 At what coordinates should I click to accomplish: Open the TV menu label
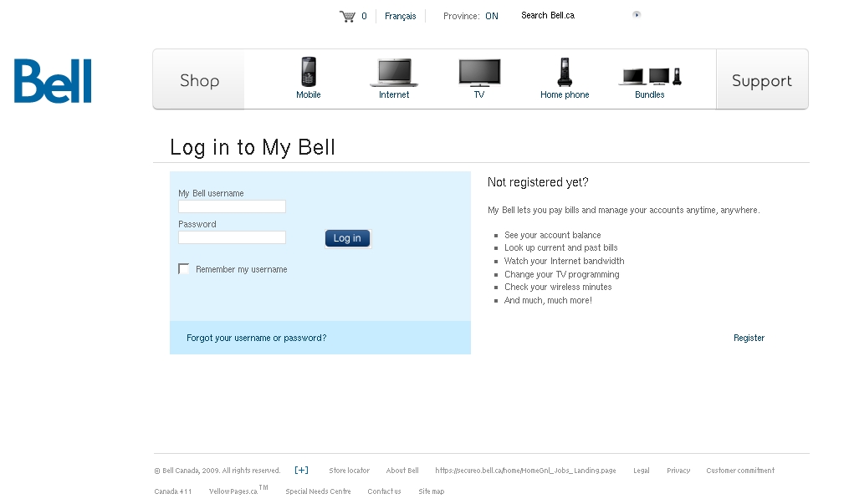(479, 94)
